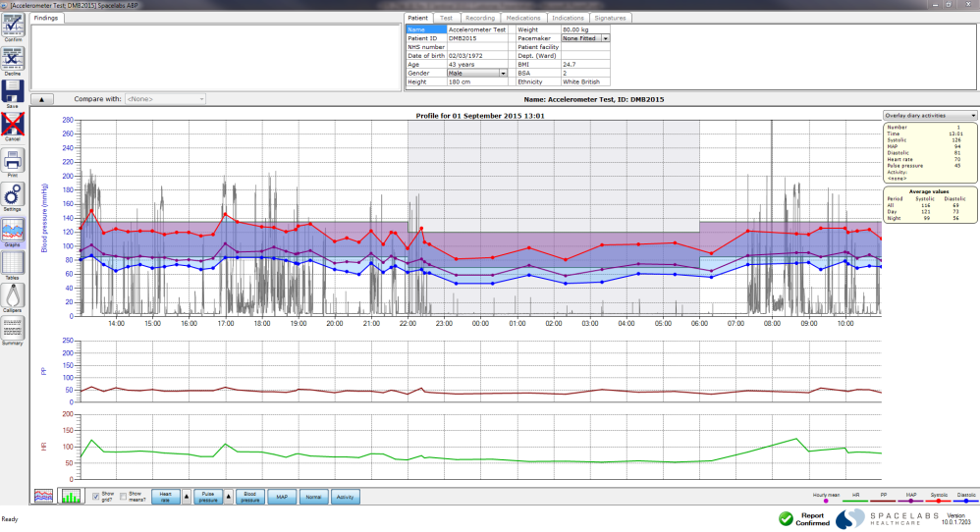Click the Confirm icon in the sidebar
The width and height of the screenshot is (980, 532).
(x=13, y=27)
